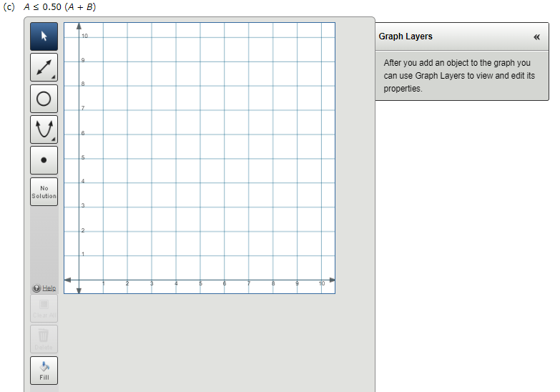Click the 5 label on vertical axis
Screen dimensions: 560x392
[83, 157]
